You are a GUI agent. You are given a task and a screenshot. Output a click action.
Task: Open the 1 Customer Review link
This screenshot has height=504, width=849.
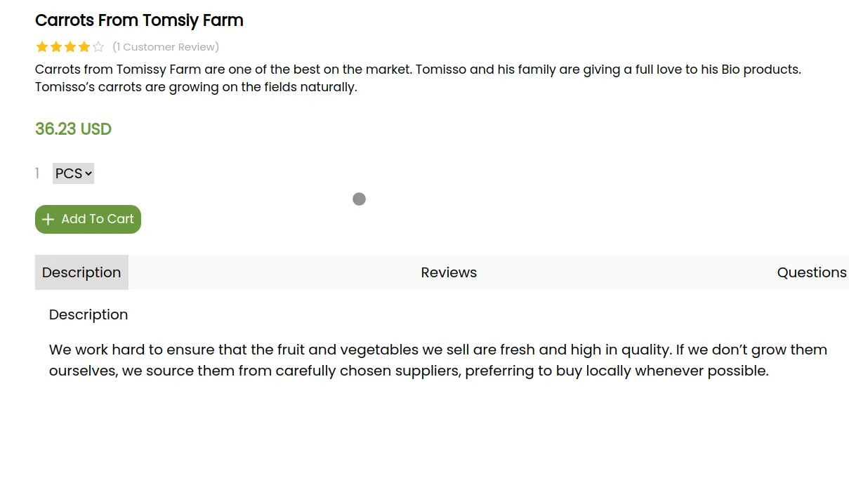pyautogui.click(x=166, y=47)
